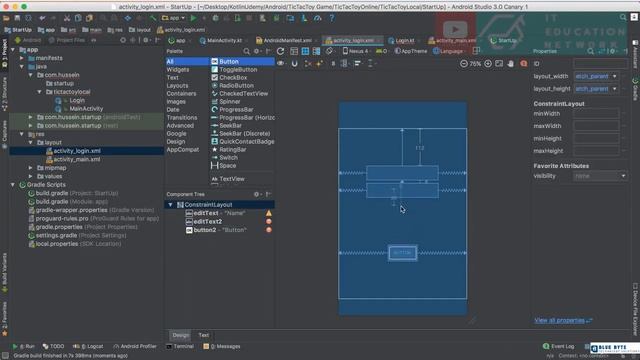Zoom in with plus magnifier

coord(488,64)
